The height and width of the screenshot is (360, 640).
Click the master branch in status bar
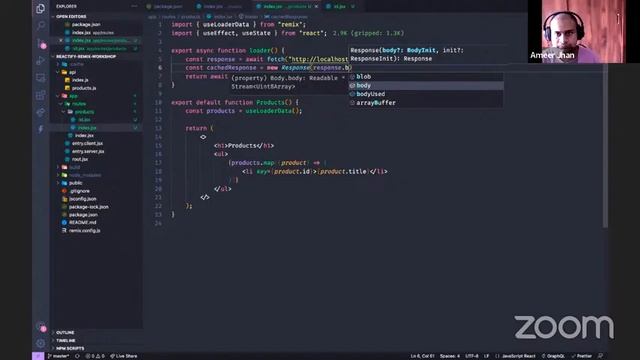pos(58,356)
